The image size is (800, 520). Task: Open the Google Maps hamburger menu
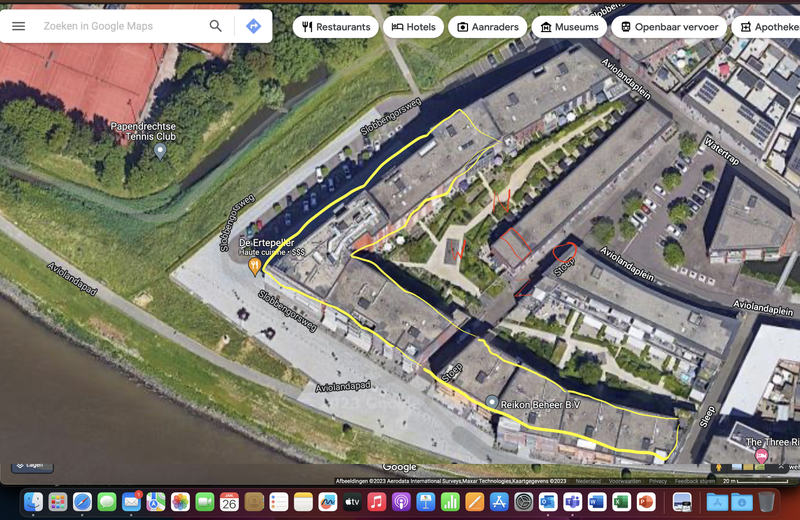18,26
